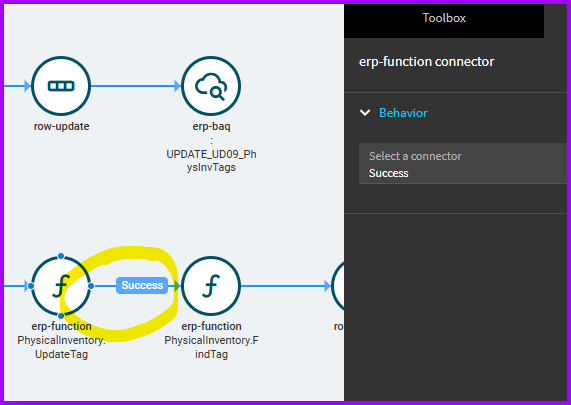Click the right handle dot of the UpdateTag node

click(x=91, y=286)
